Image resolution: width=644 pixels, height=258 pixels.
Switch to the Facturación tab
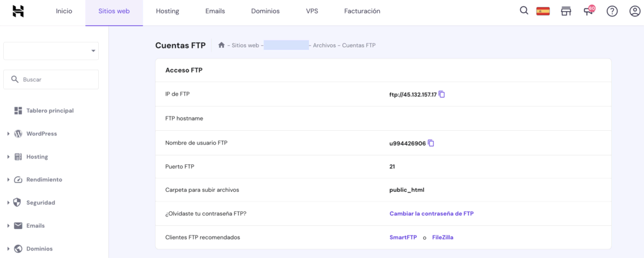362,11
